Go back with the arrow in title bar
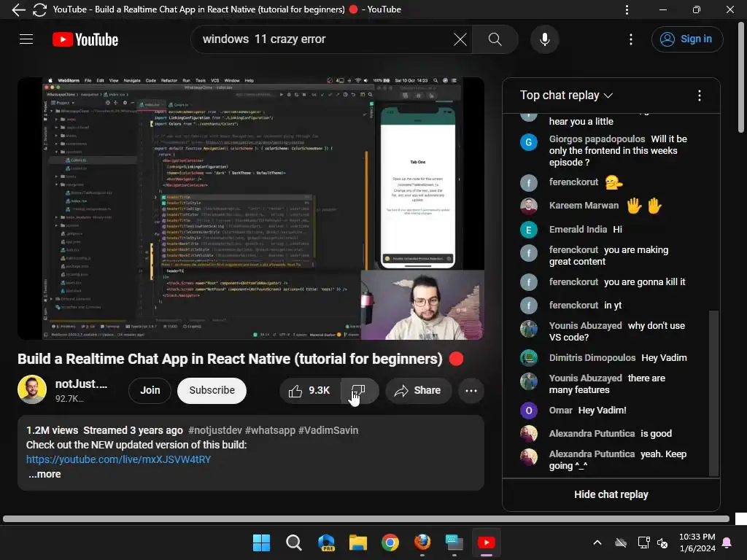 coord(18,9)
